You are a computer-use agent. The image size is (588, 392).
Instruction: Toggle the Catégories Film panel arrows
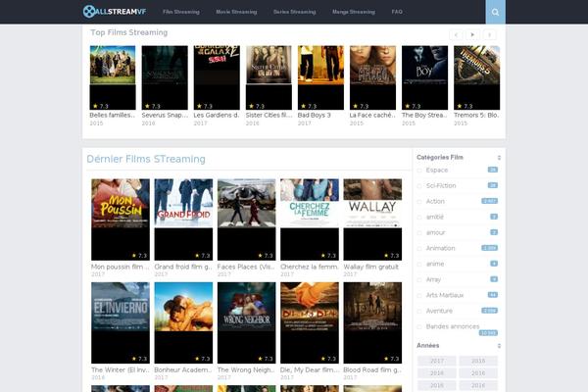click(x=499, y=158)
